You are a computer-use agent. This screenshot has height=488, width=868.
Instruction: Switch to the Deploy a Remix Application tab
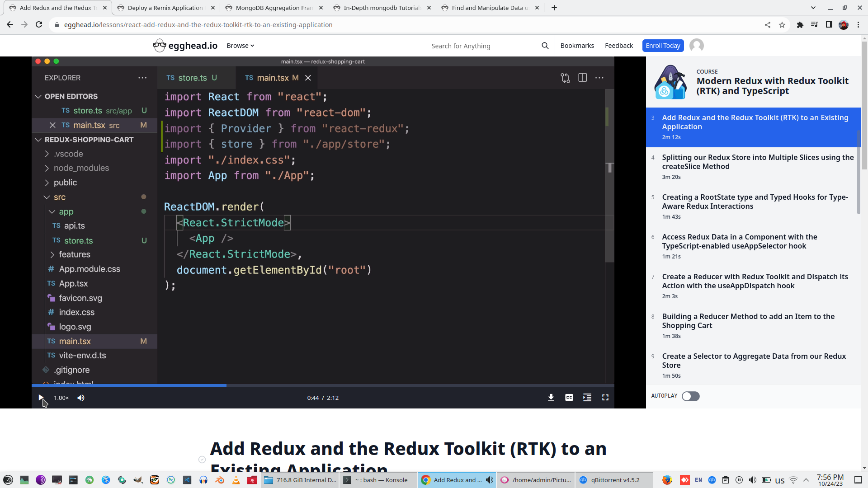click(165, 8)
